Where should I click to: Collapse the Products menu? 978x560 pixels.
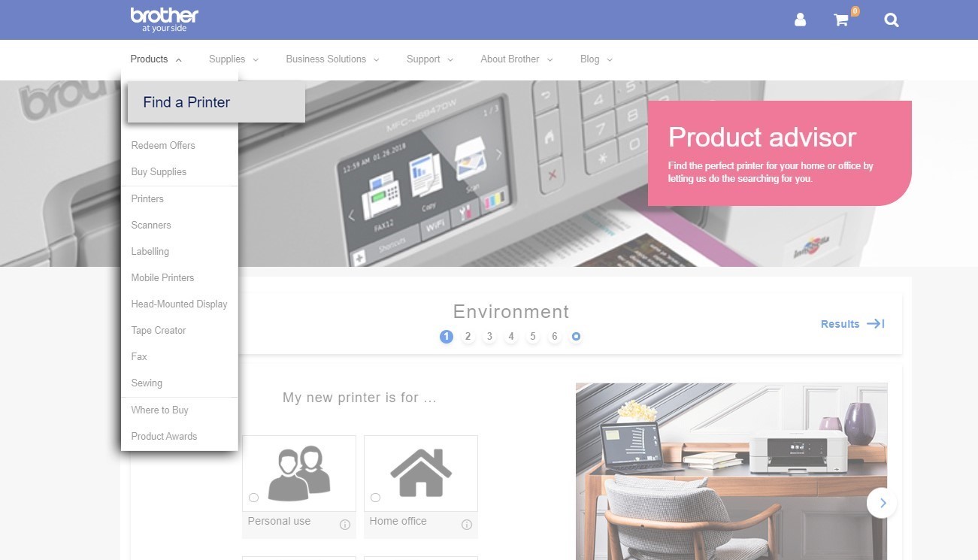pos(156,59)
